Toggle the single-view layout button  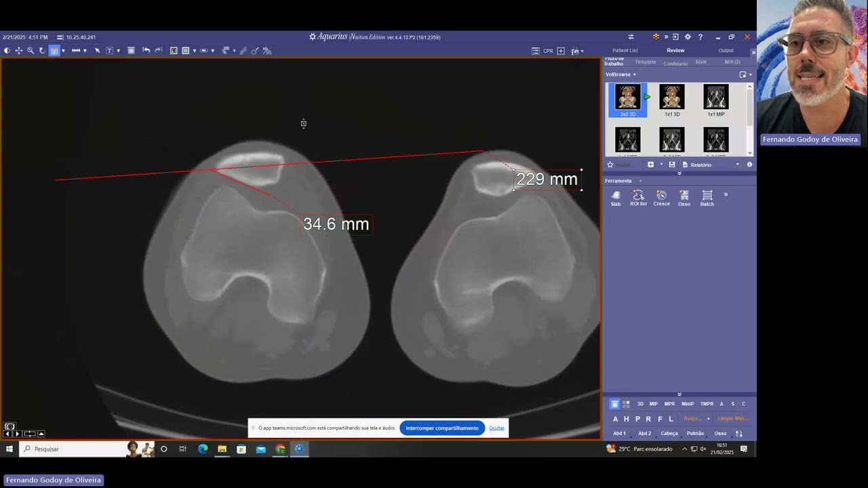(x=614, y=404)
